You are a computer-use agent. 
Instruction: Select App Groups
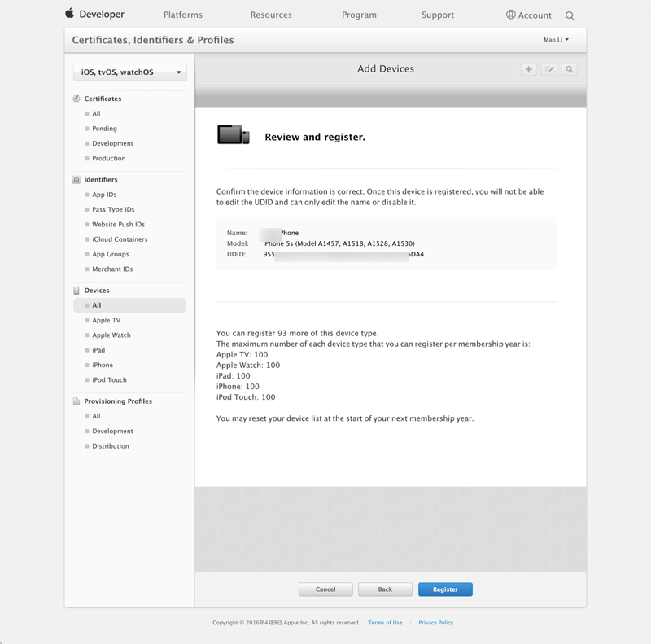coord(111,254)
